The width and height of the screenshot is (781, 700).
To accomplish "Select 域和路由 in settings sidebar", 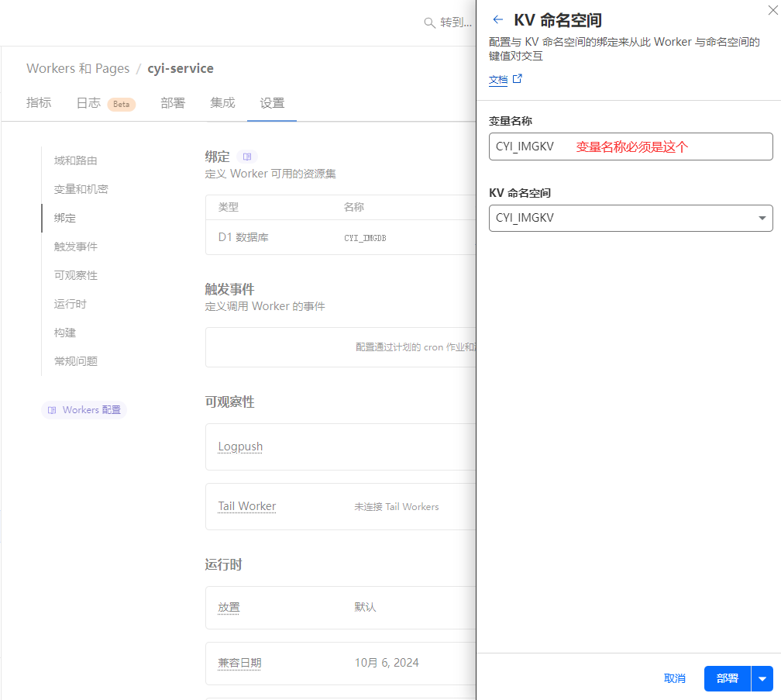I will coord(75,160).
